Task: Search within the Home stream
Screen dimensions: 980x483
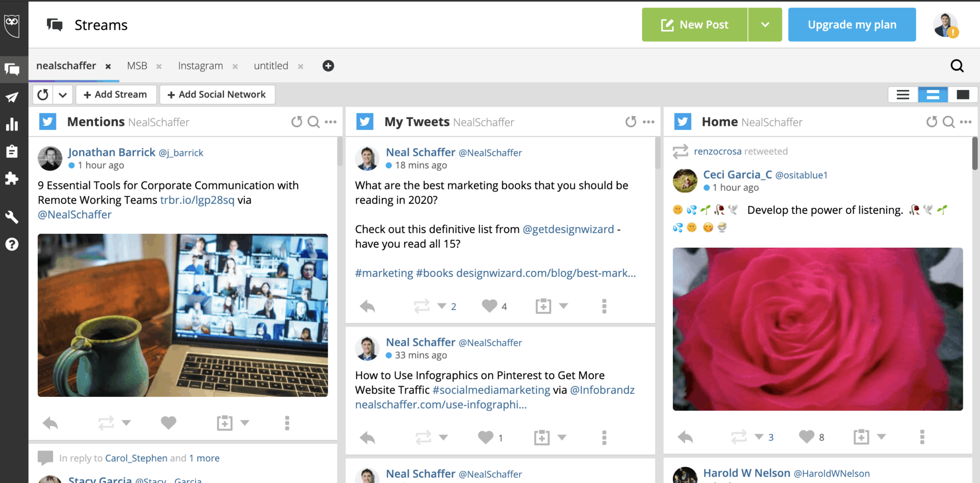Action: click(x=948, y=122)
